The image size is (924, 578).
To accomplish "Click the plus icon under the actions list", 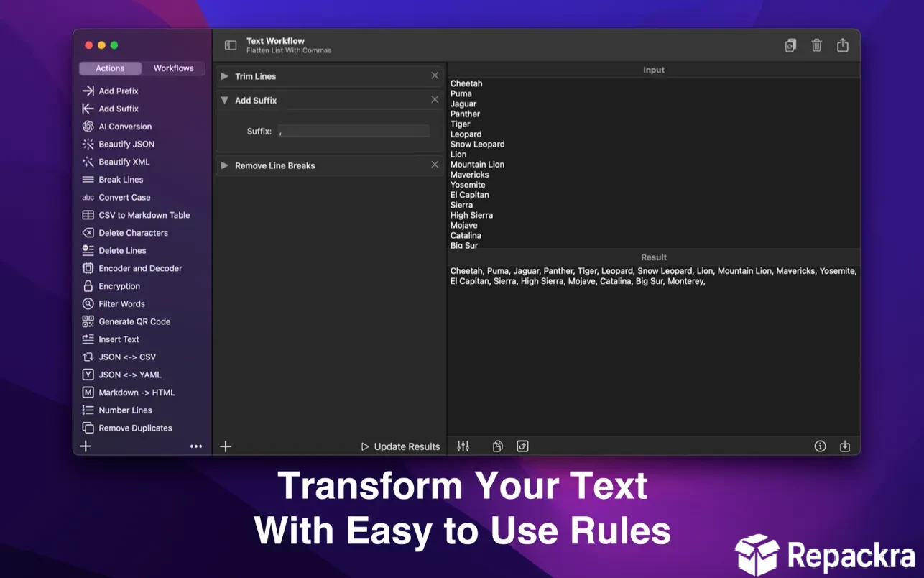I will [x=86, y=446].
